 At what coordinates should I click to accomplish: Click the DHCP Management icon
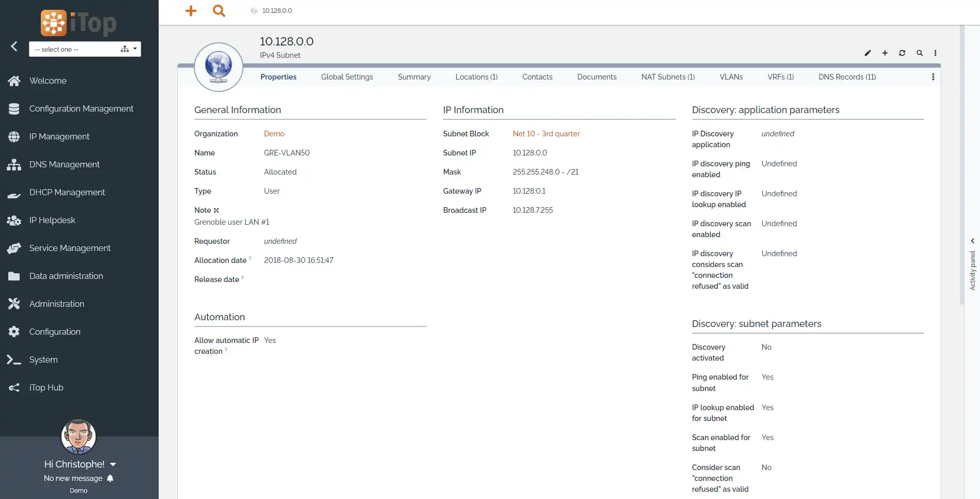point(14,195)
